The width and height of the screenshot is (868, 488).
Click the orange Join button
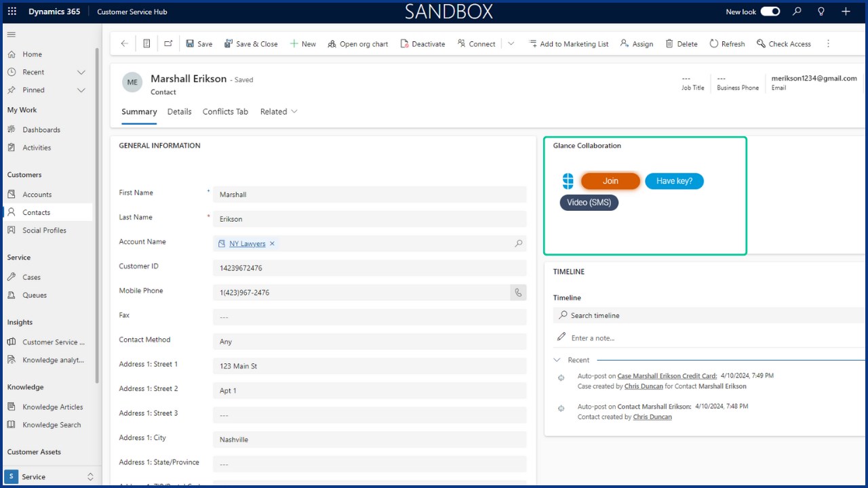[x=610, y=181]
